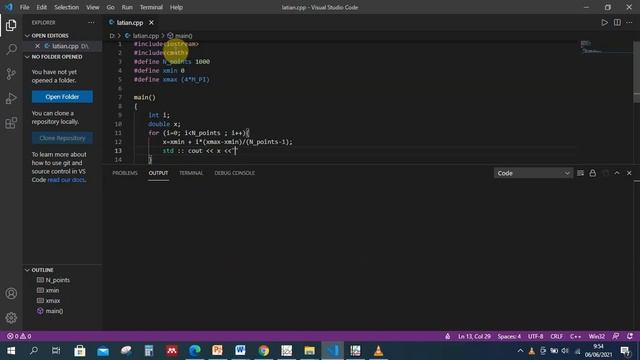Close the bottom panel

click(x=629, y=173)
